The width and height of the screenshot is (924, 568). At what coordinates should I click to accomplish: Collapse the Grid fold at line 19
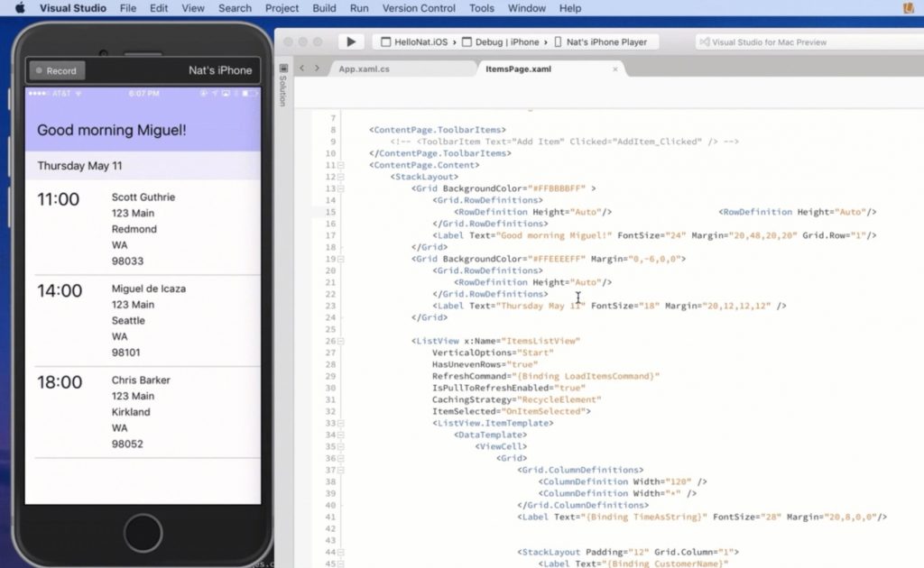(341, 259)
